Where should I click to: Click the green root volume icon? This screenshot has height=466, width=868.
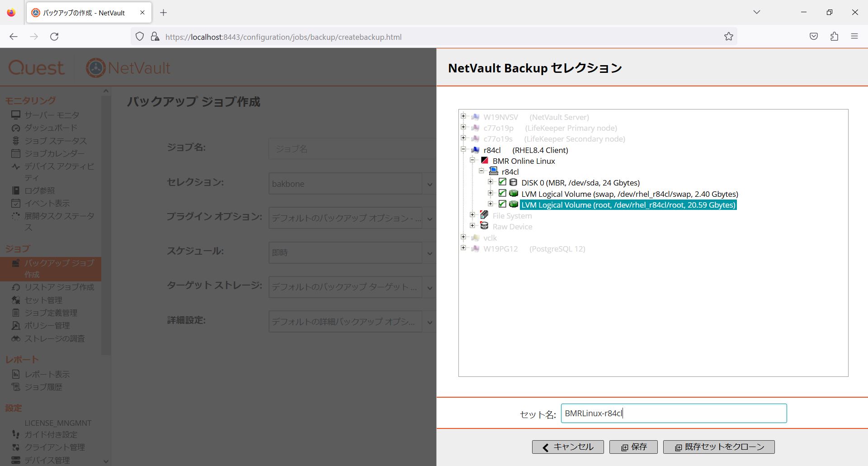pyautogui.click(x=514, y=204)
